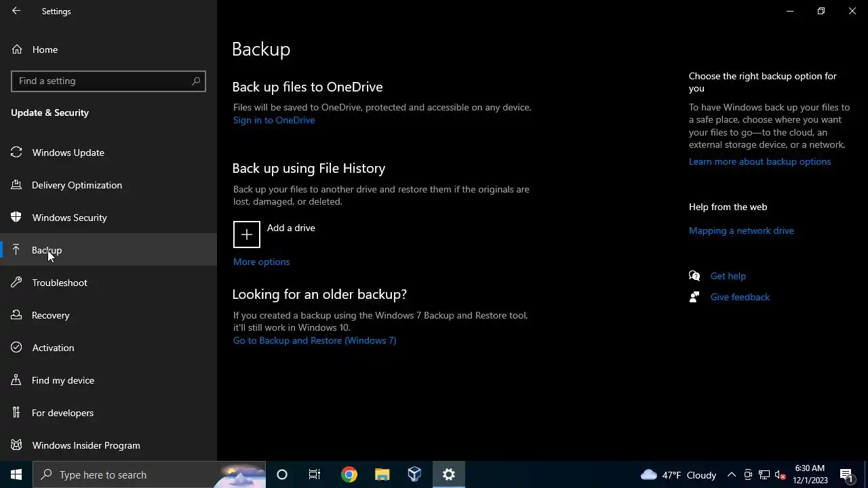Open Cortana circle icon on taskbar
This screenshot has height=488, width=868.
[282, 474]
